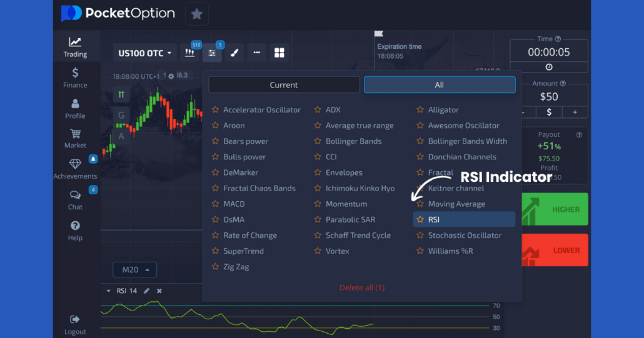The width and height of the screenshot is (644, 338).
Task: Click the dollar currency button under Amount
Action: point(549,112)
